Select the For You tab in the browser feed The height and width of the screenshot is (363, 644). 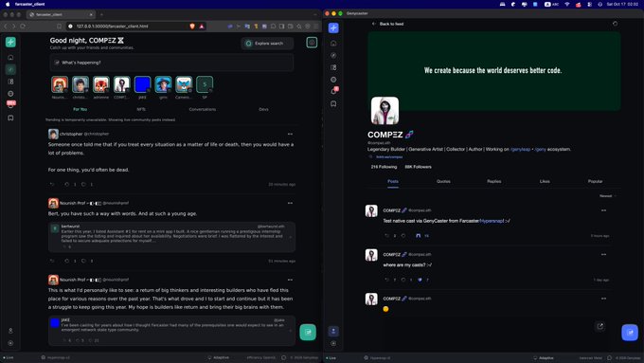[x=80, y=109]
